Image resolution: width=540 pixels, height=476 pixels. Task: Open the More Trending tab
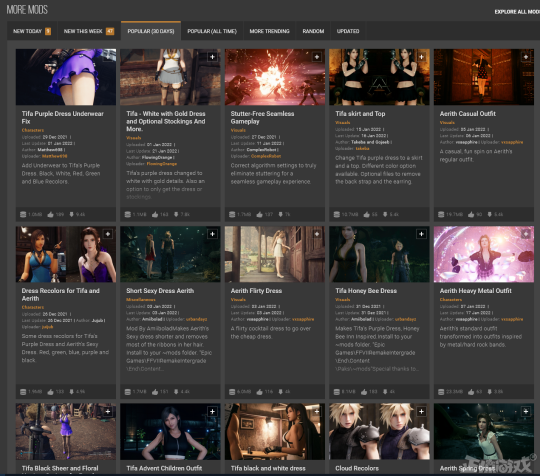point(270,31)
